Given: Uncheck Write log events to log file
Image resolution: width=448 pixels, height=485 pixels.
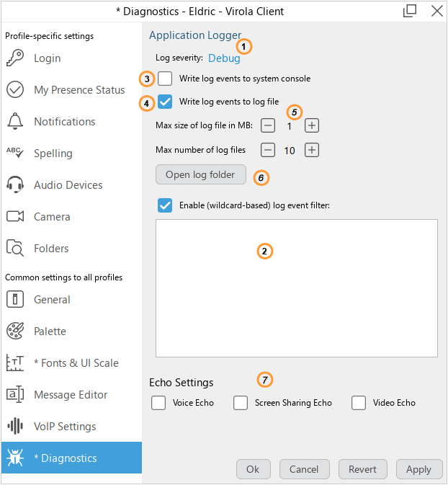Looking at the screenshot, I should tap(166, 102).
